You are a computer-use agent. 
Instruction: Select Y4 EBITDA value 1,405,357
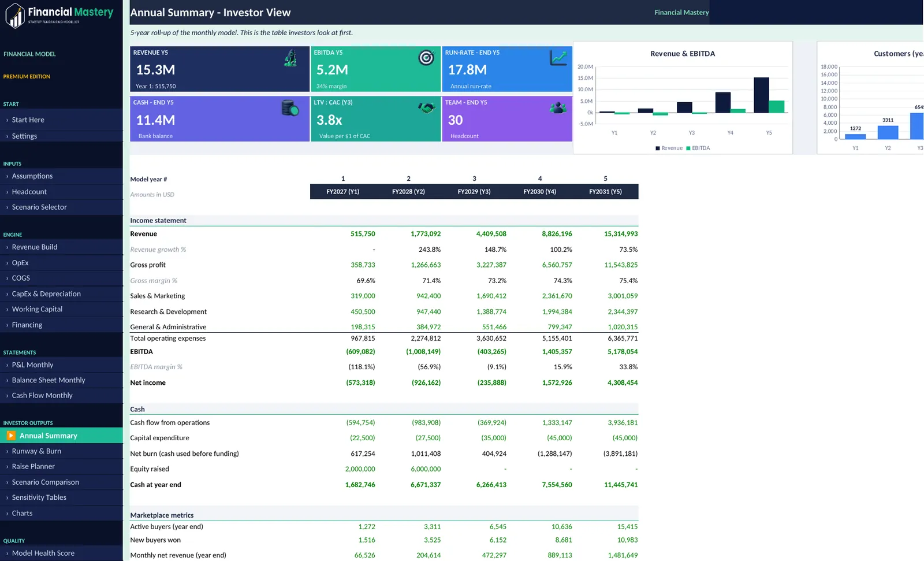(x=557, y=352)
